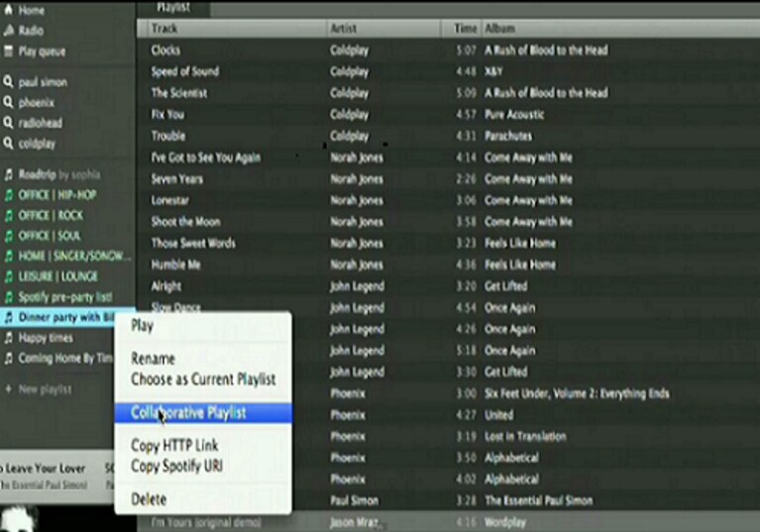Image resolution: width=760 pixels, height=532 pixels.
Task: Open the Happy times playlist
Action: pos(46,338)
